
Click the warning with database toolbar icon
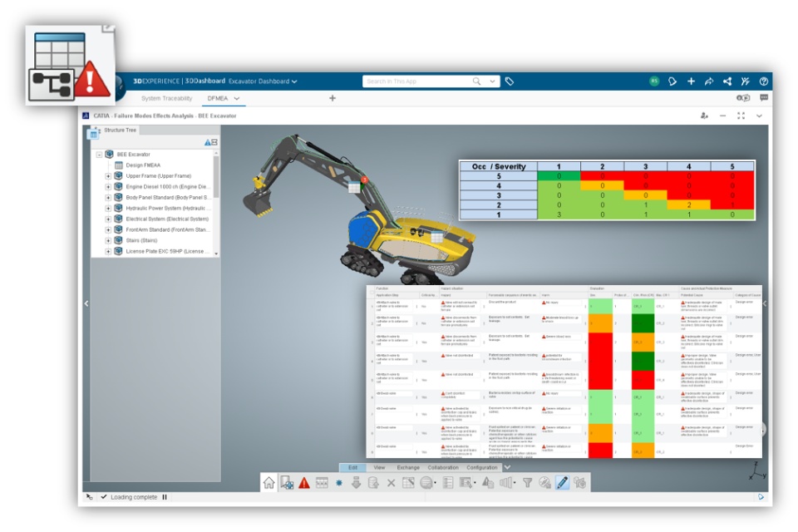488,483
